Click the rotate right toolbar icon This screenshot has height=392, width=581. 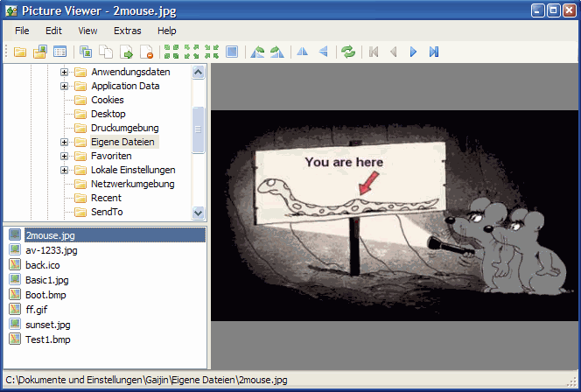[277, 52]
